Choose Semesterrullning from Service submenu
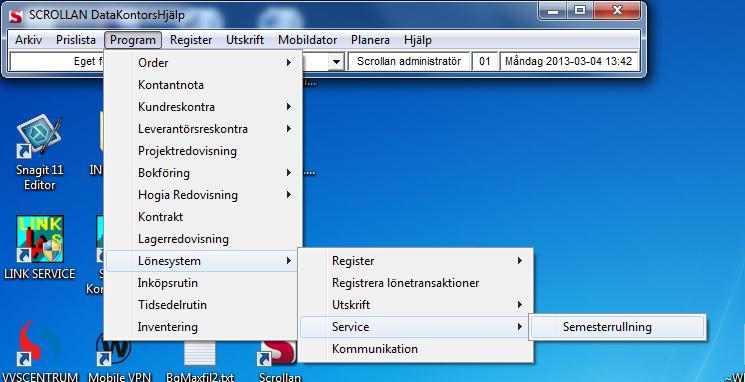The height and width of the screenshot is (382, 745). [x=617, y=327]
